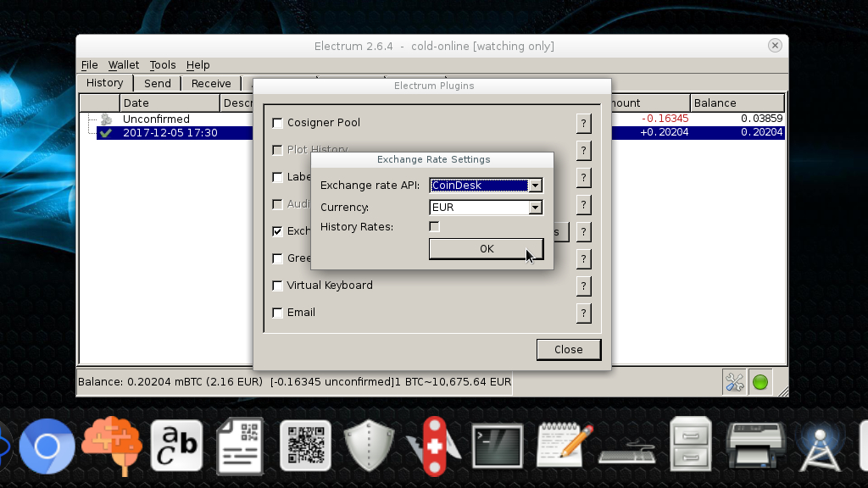This screenshot has width=868, height=488.
Task: Toggle the Labels plugin checkbox
Action: (277, 177)
